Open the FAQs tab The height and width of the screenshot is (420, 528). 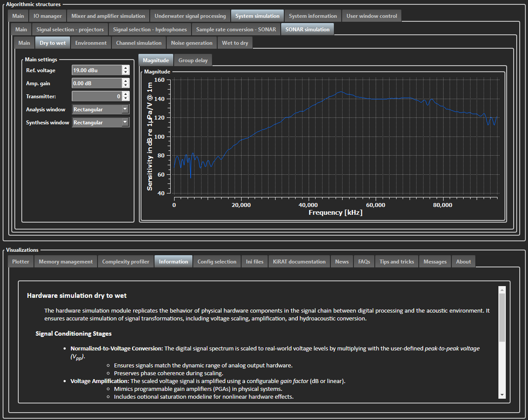[364, 262]
